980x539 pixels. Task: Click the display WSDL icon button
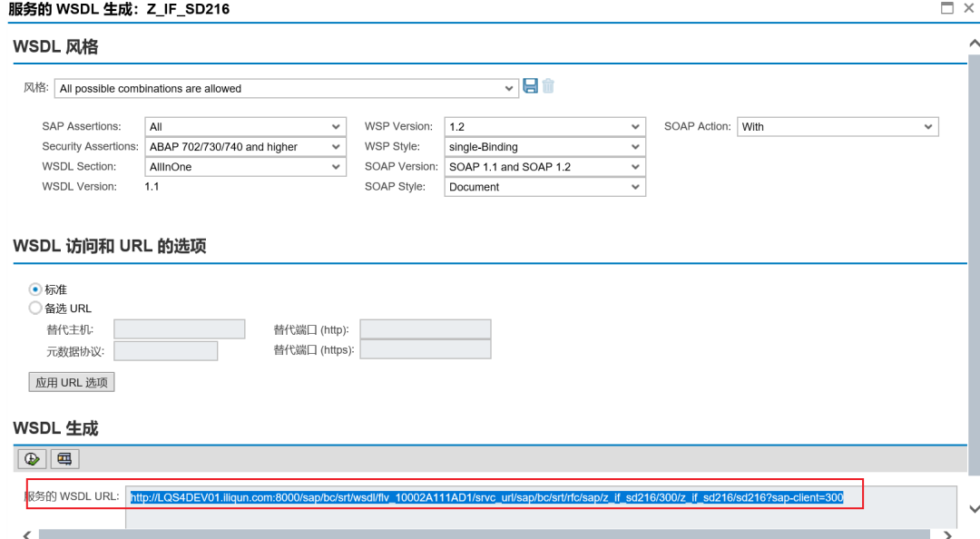pyautogui.click(x=64, y=459)
